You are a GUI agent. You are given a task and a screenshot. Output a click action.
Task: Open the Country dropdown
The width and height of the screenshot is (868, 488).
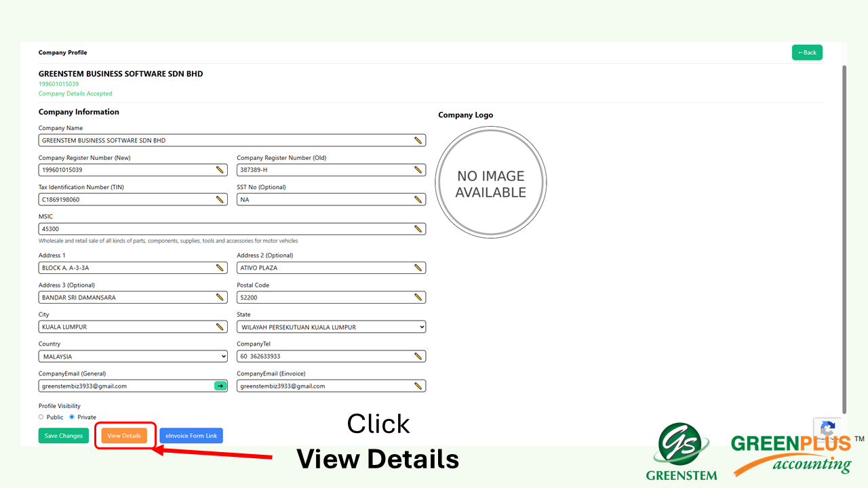pos(133,356)
